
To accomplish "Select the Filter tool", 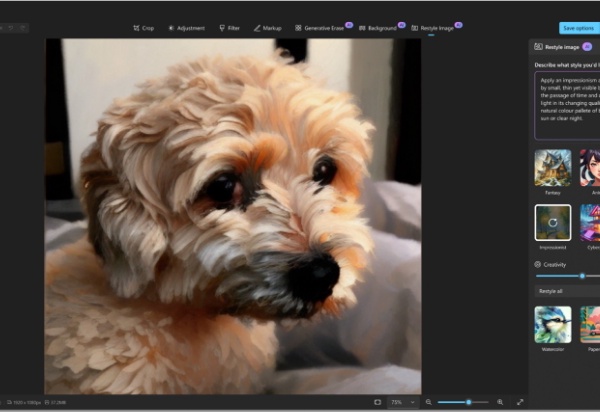I will [x=229, y=28].
